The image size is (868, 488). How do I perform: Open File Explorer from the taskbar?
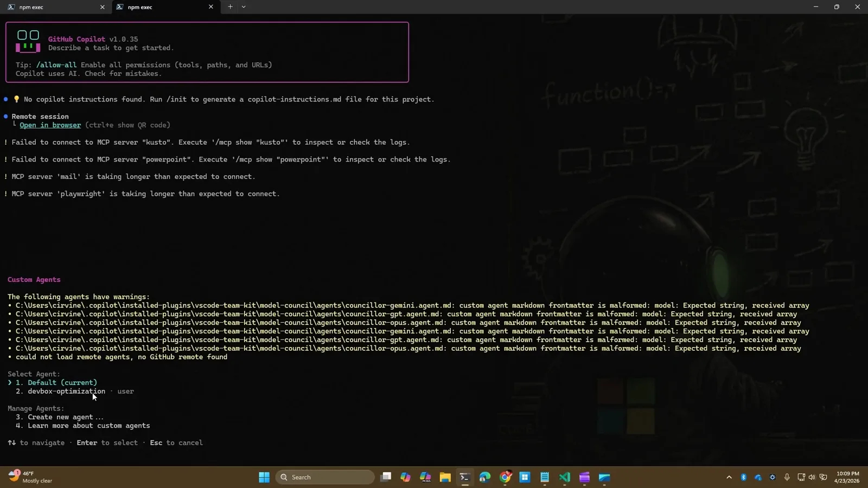click(445, 477)
